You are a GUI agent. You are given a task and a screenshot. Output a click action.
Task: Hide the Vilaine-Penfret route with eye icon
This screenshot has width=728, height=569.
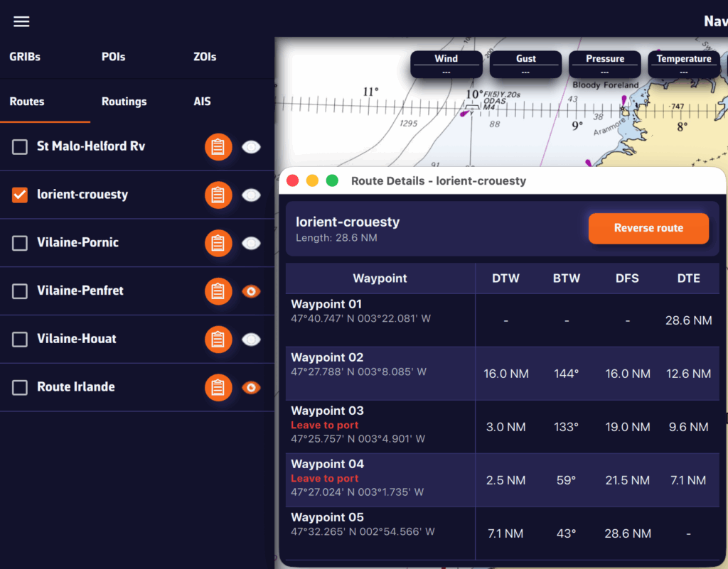pyautogui.click(x=251, y=291)
